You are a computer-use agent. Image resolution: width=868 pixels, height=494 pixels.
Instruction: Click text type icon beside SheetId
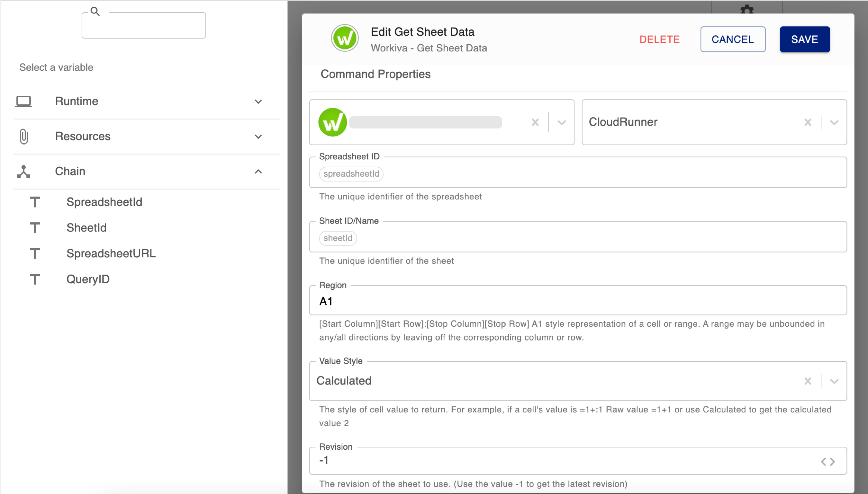click(x=35, y=228)
